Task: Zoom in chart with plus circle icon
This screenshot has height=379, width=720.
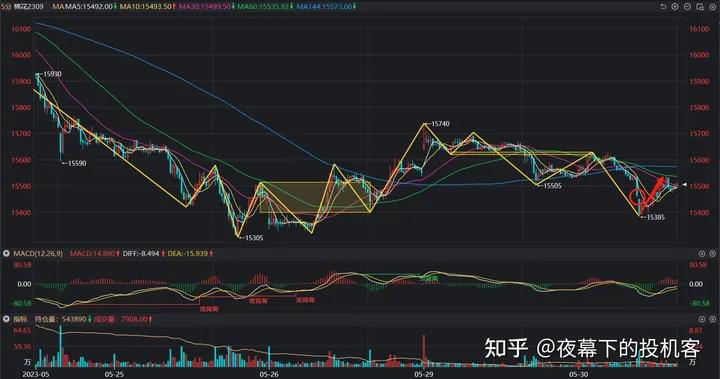Action: (x=675, y=6)
